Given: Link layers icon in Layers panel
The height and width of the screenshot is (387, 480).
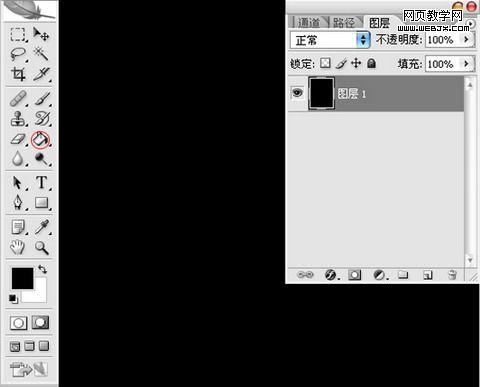Looking at the screenshot, I should tap(305, 275).
